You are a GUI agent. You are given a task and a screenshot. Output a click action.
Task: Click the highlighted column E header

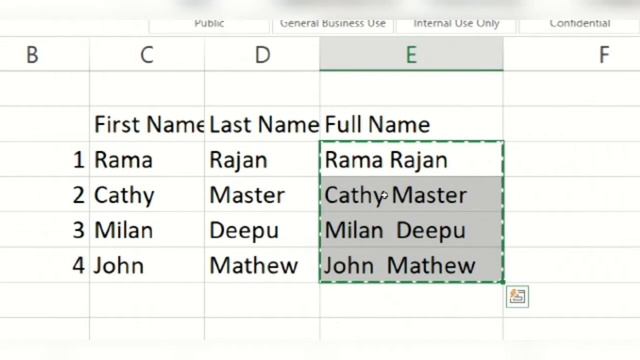pyautogui.click(x=411, y=55)
